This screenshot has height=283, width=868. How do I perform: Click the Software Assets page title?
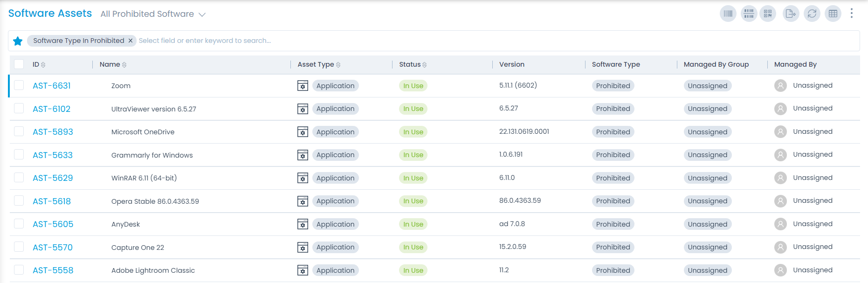click(x=50, y=13)
